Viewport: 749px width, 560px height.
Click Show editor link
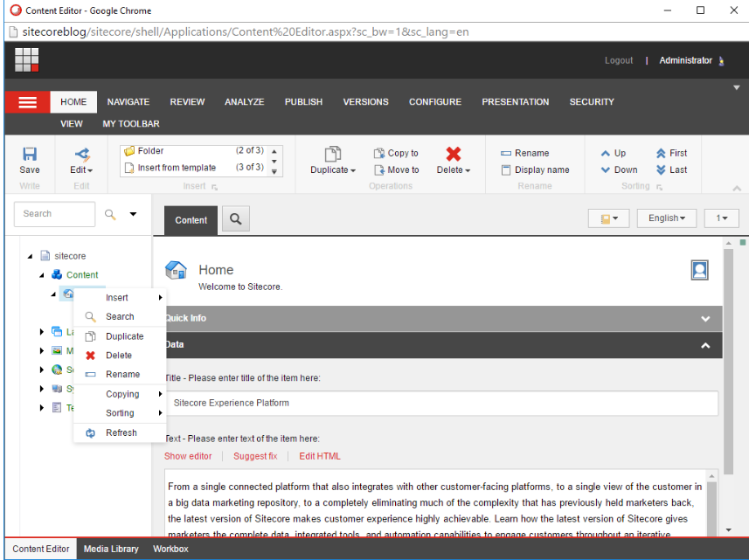click(x=188, y=456)
